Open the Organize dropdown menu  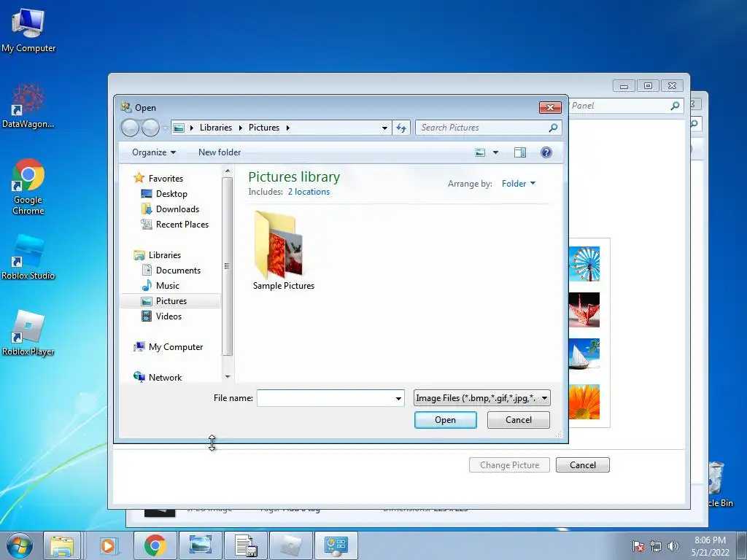(x=154, y=152)
